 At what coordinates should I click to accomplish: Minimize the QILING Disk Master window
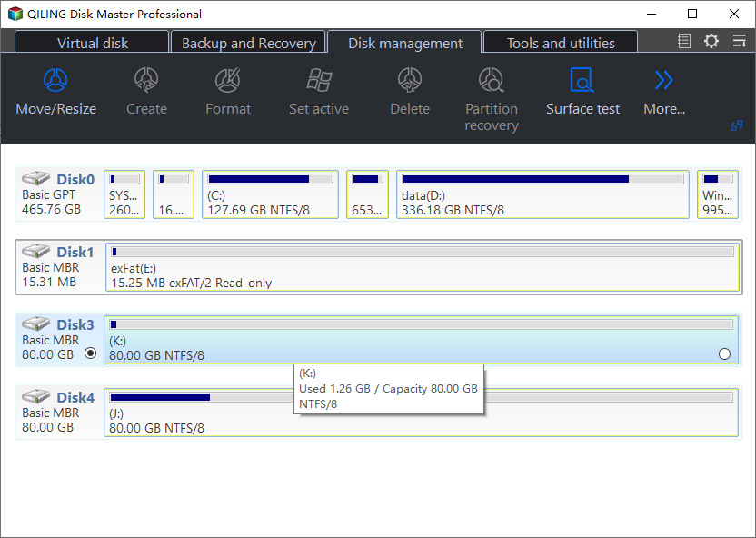coord(652,14)
